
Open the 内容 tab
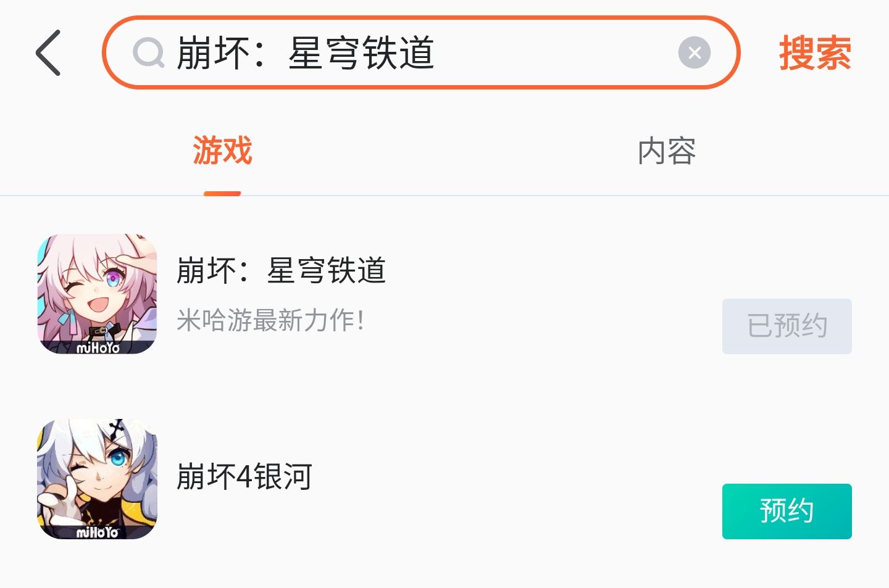click(x=667, y=151)
